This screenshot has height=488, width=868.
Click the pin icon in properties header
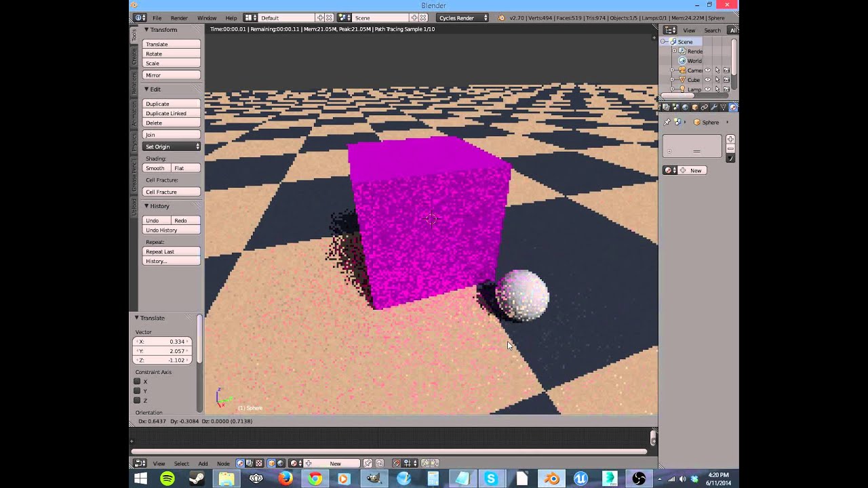(x=667, y=122)
